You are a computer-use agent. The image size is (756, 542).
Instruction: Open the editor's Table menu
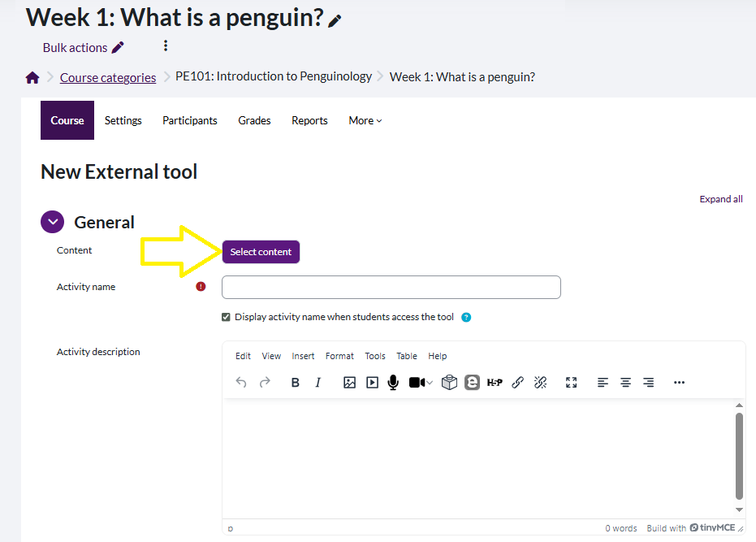407,356
